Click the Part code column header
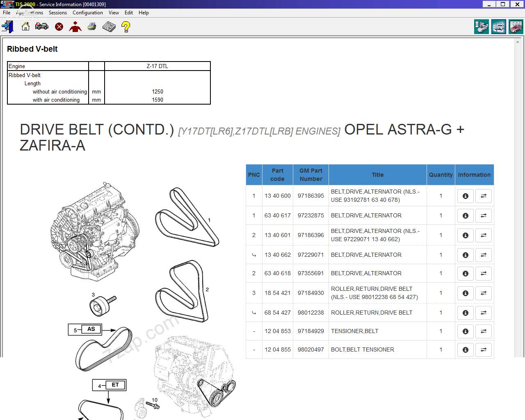 [278, 175]
